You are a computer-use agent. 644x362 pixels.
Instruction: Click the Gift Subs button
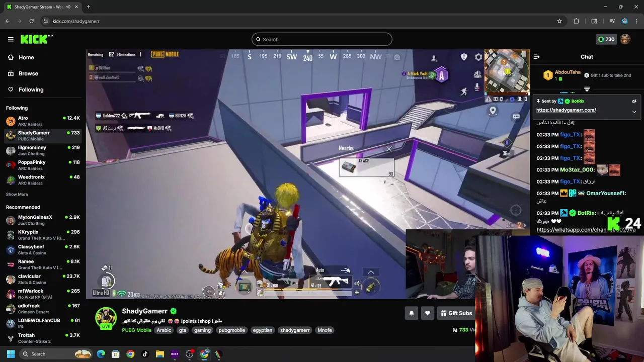[456, 313]
